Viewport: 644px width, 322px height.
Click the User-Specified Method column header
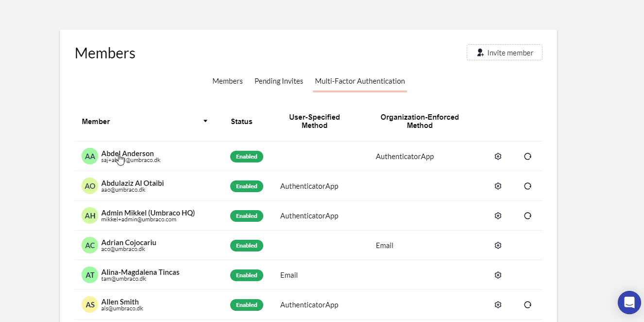pos(314,121)
